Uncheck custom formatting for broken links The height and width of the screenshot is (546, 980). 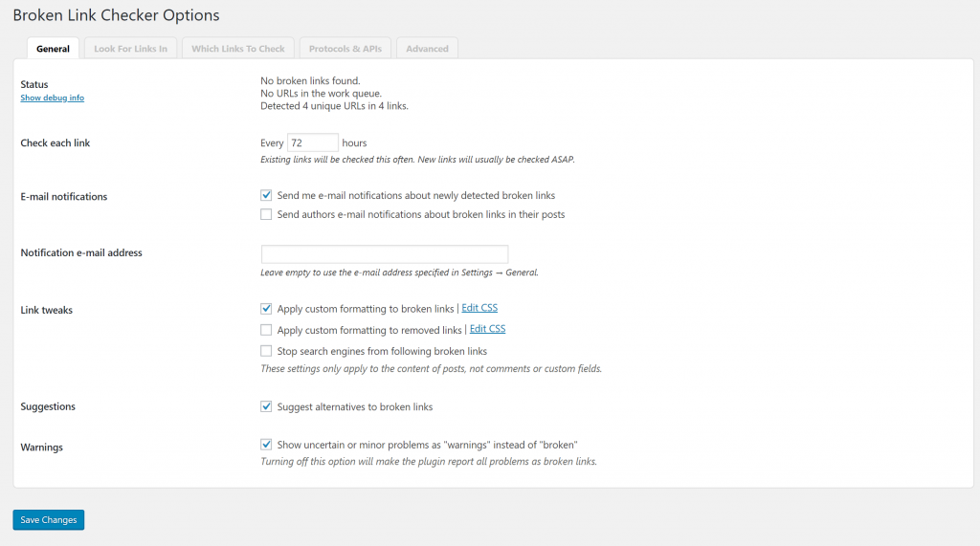pyautogui.click(x=266, y=309)
